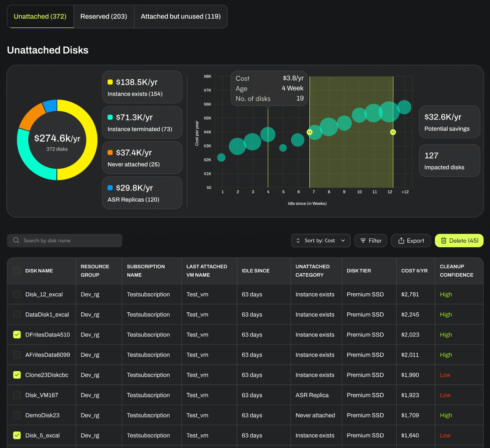Image resolution: width=490 pixels, height=448 pixels.
Task: Click the Export button
Action: point(411,240)
